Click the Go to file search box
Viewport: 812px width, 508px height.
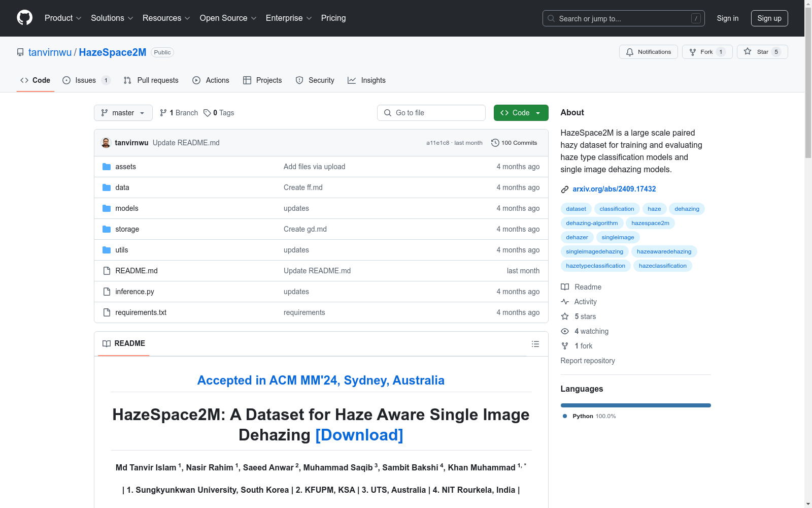pyautogui.click(x=431, y=113)
